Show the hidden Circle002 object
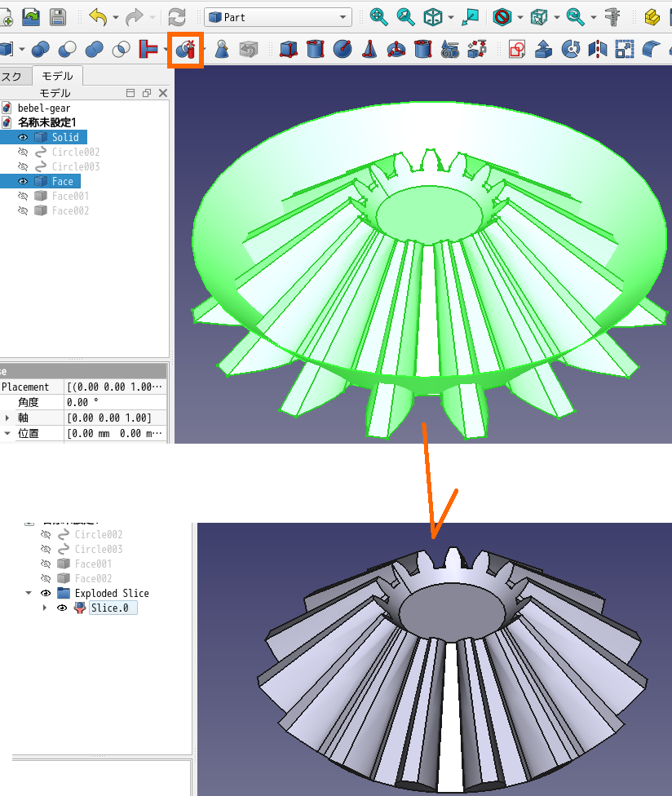Viewport: 672px width, 796px height. coord(23,153)
